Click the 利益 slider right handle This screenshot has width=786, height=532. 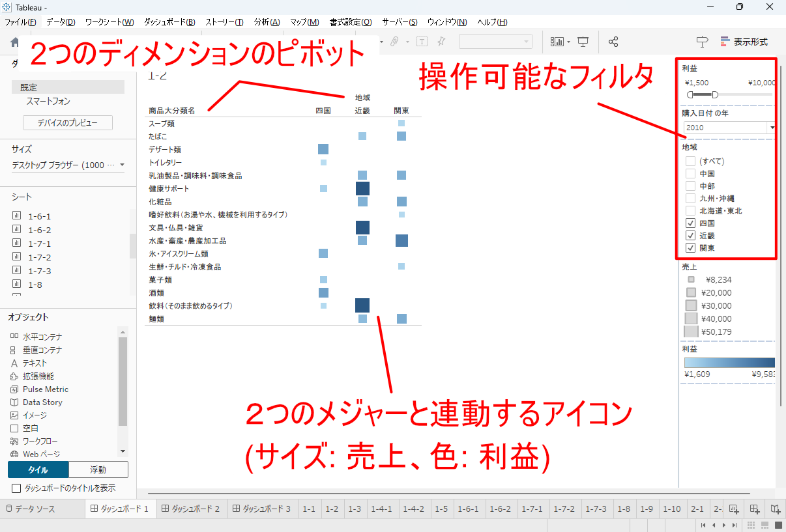[x=715, y=95]
